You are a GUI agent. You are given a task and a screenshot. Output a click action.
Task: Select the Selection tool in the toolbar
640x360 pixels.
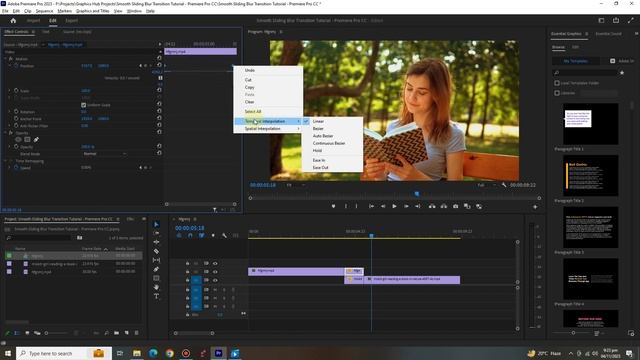tap(156, 224)
